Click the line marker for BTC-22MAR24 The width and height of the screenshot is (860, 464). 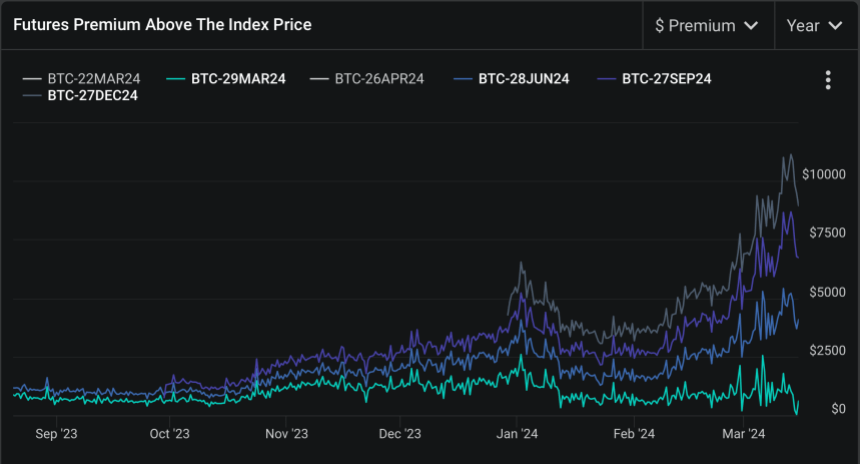coord(32,78)
